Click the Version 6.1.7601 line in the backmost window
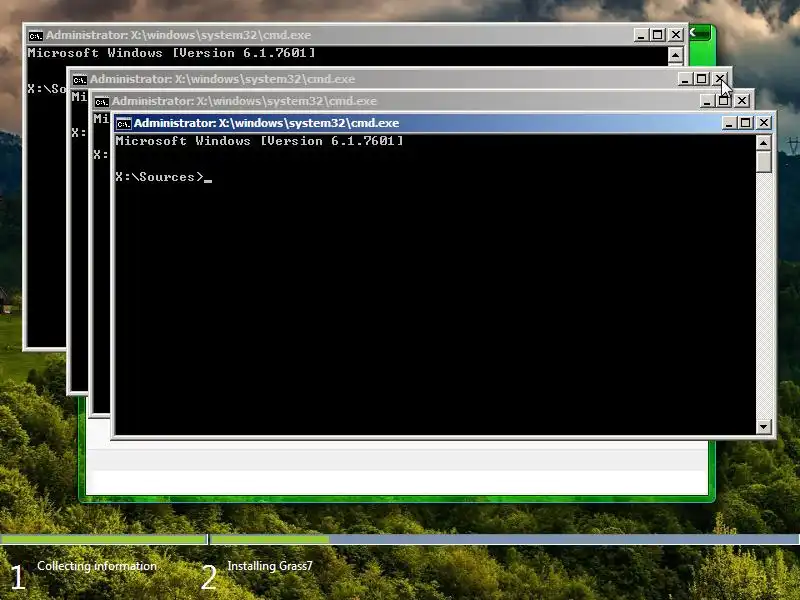800x600 pixels. [x=171, y=53]
